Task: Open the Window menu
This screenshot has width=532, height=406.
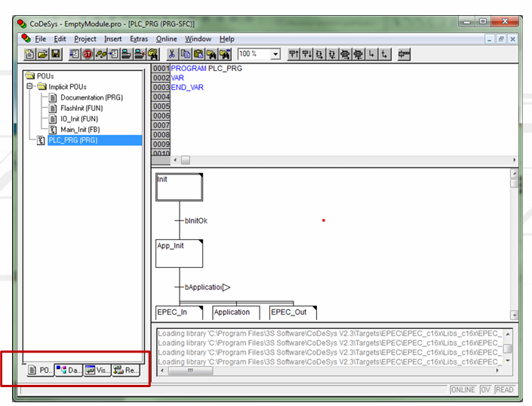Action: pyautogui.click(x=198, y=39)
